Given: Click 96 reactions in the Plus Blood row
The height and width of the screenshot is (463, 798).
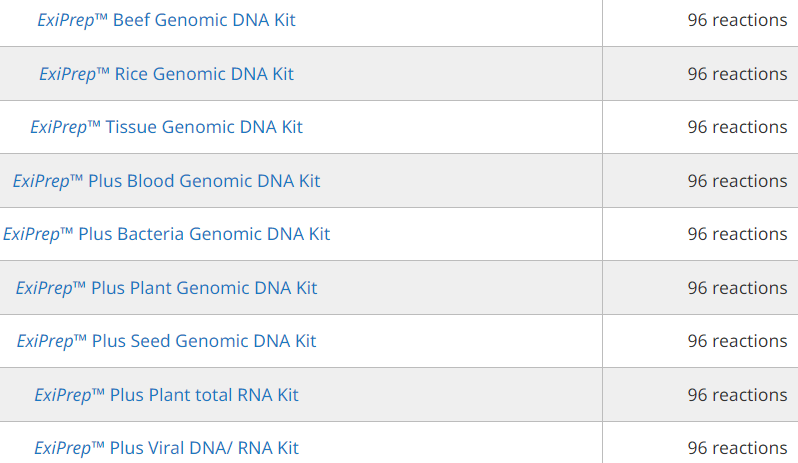Looking at the screenshot, I should click(x=737, y=181).
